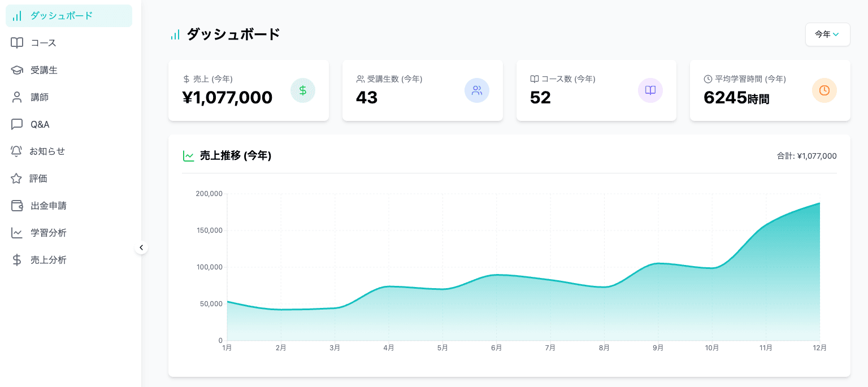Select the active ダッシュボード sidebar item
Screen dimensions: 868x387
61,16
